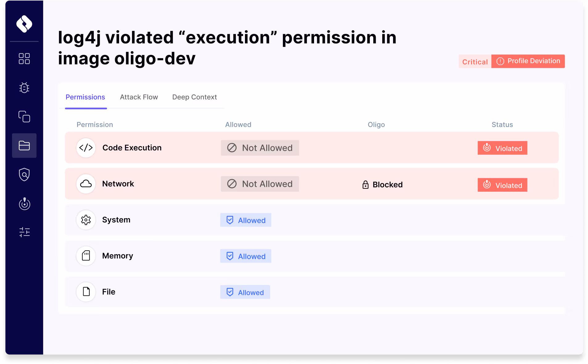Select the Network row label
This screenshot has height=364, width=588.
pyautogui.click(x=118, y=184)
